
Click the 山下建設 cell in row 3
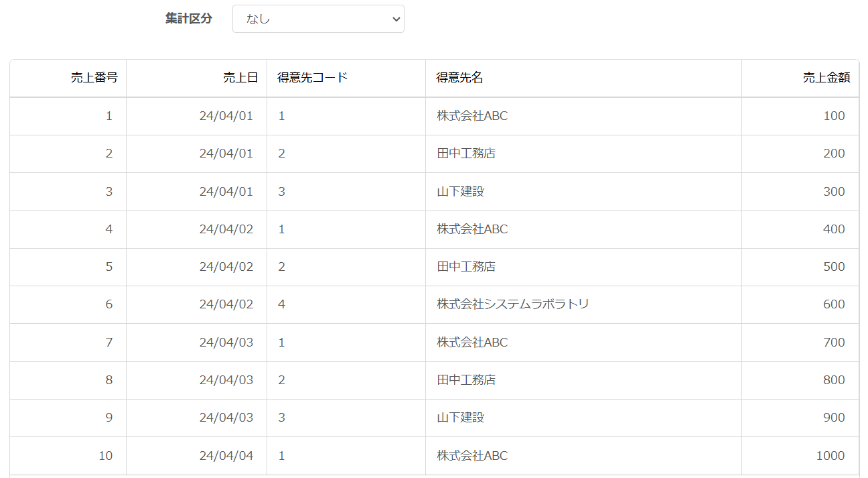(583, 192)
